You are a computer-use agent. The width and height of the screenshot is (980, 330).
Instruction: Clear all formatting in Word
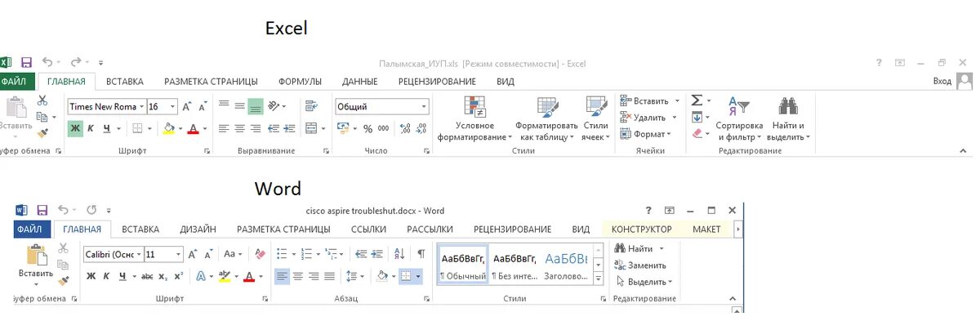260,254
